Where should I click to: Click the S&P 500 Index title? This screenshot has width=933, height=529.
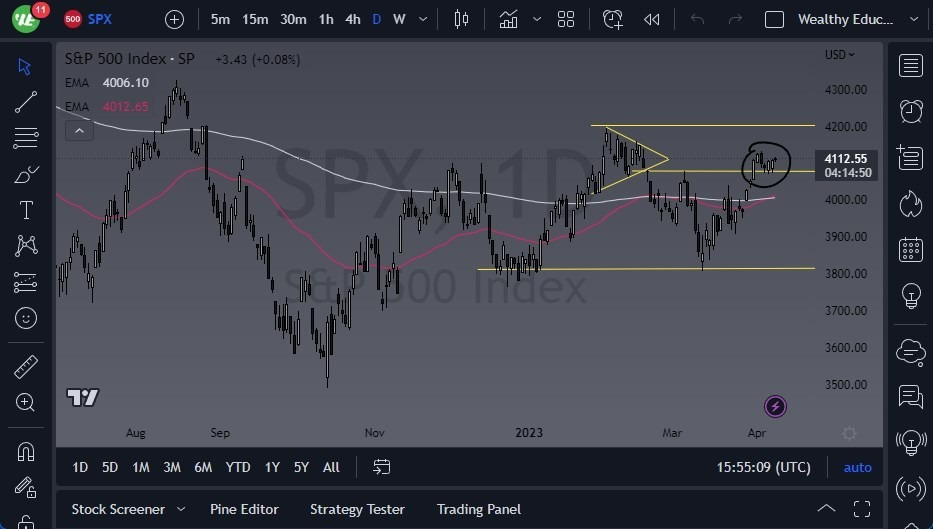130,58
